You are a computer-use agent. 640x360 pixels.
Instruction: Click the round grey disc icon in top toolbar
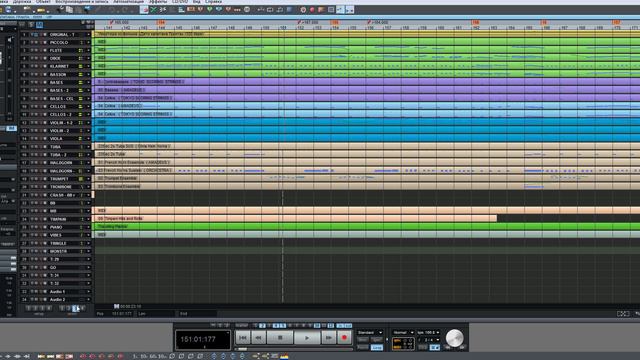(247, 9)
